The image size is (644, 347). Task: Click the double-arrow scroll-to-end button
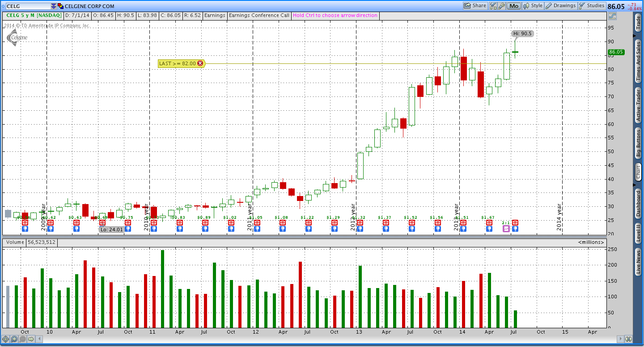click(x=628, y=339)
